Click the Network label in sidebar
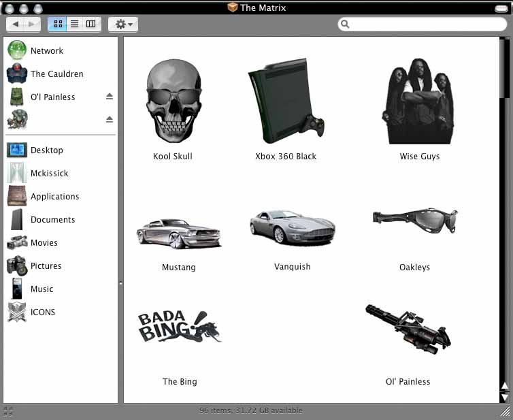This screenshot has width=513, height=420. [47, 51]
